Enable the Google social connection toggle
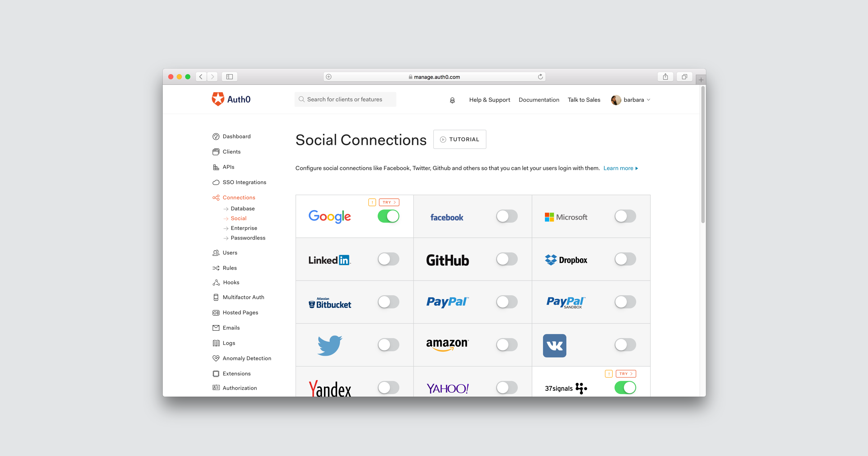868x456 pixels. pos(388,216)
